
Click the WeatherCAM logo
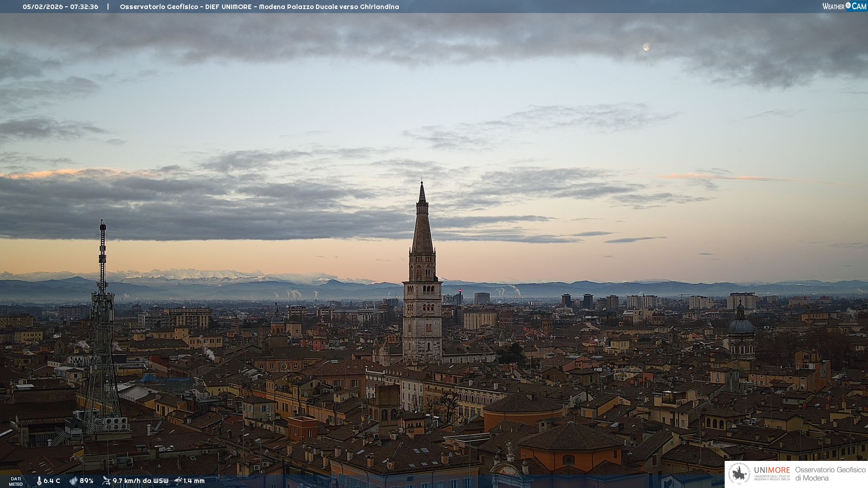[844, 6]
